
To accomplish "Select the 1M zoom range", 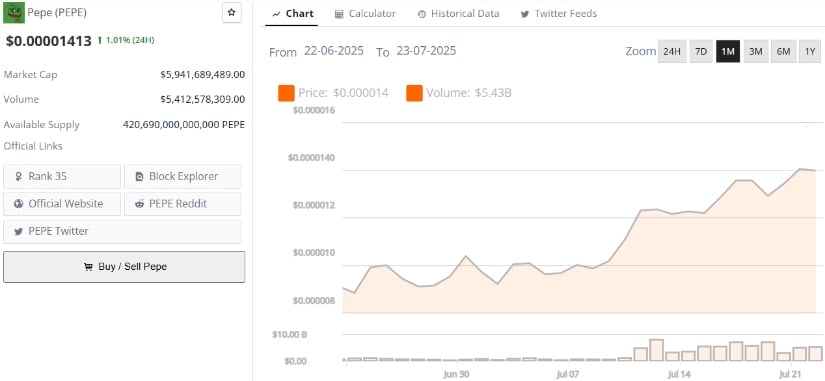I will coord(728,52).
